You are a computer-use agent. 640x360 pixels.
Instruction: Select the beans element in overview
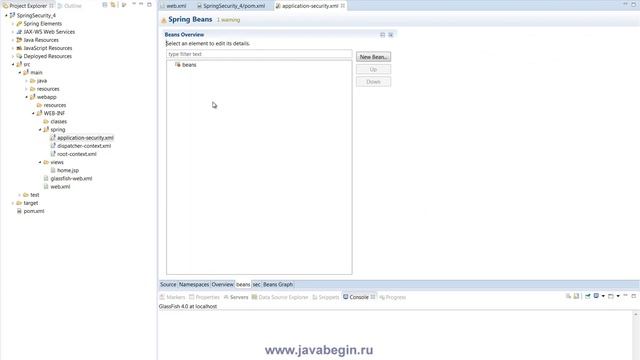(189, 65)
